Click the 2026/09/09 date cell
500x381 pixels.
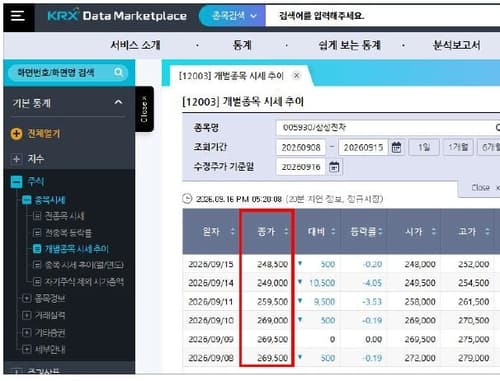point(211,339)
